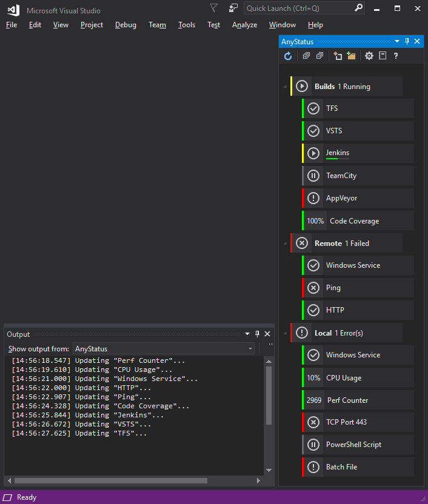Select Remote Windows Service item
This screenshot has width=428, height=504.
[358, 265]
